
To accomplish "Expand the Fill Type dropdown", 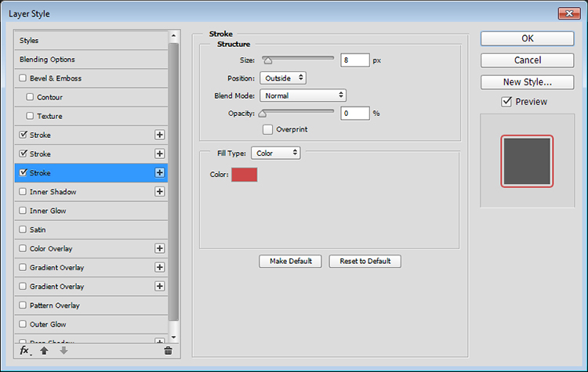I will [x=275, y=153].
